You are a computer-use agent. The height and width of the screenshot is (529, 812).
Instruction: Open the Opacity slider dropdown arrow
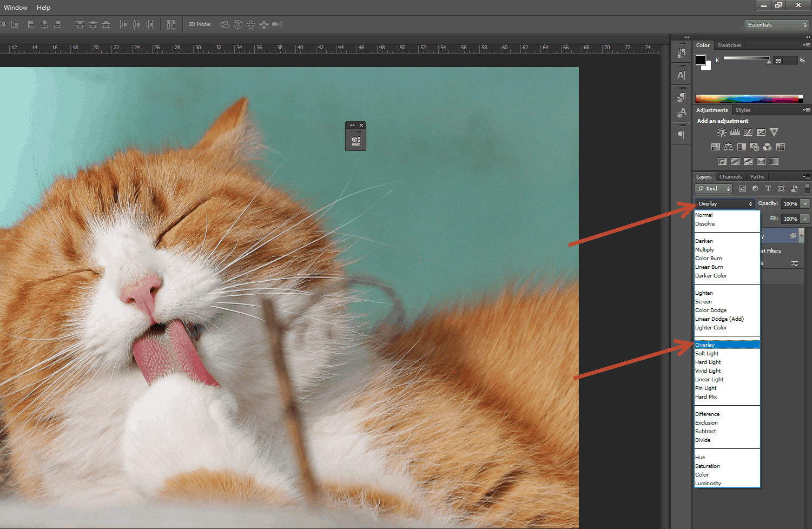805,204
